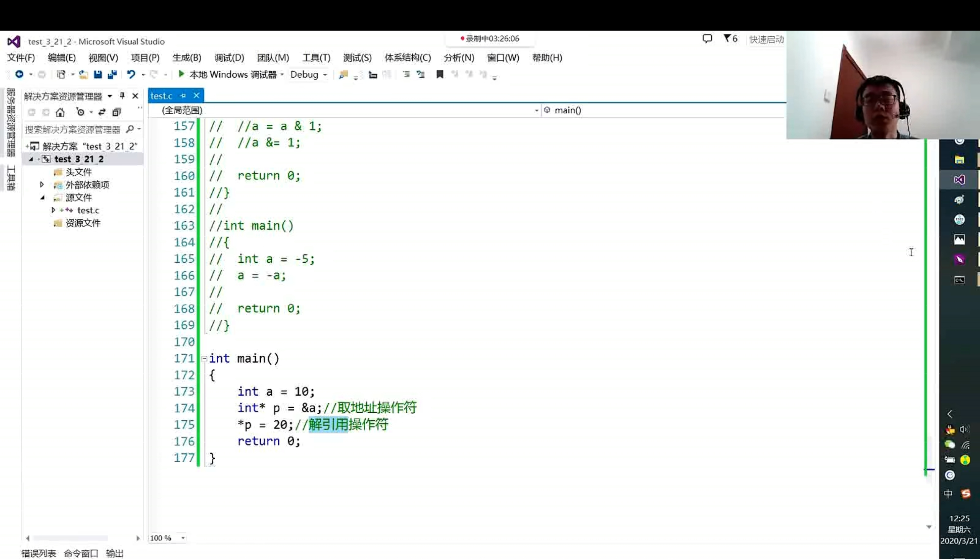The height and width of the screenshot is (559, 980).
Task: Click the Open File folder icon
Action: coord(83,74)
